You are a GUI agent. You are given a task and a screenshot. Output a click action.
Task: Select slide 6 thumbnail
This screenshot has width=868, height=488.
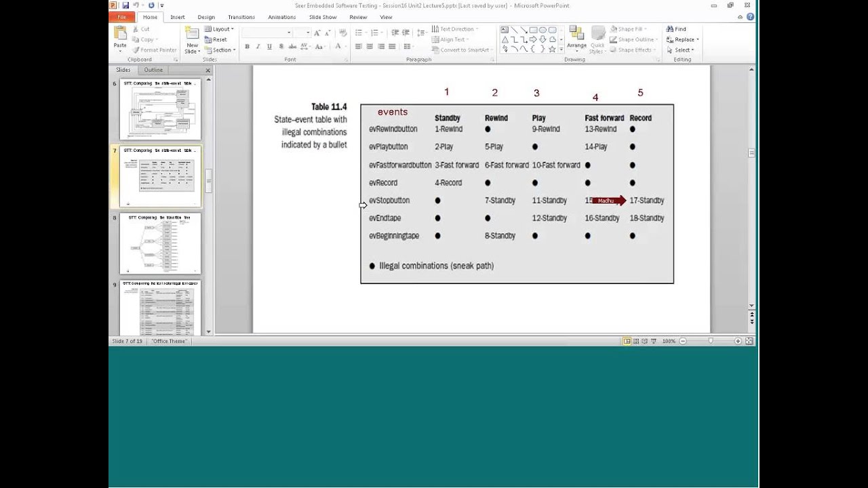[161, 110]
